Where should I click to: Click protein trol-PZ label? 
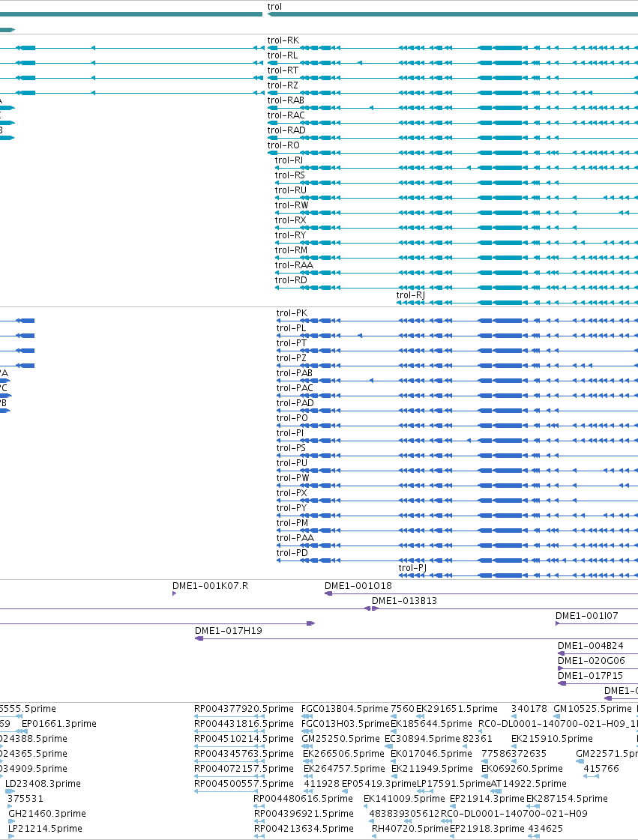pyautogui.click(x=292, y=358)
